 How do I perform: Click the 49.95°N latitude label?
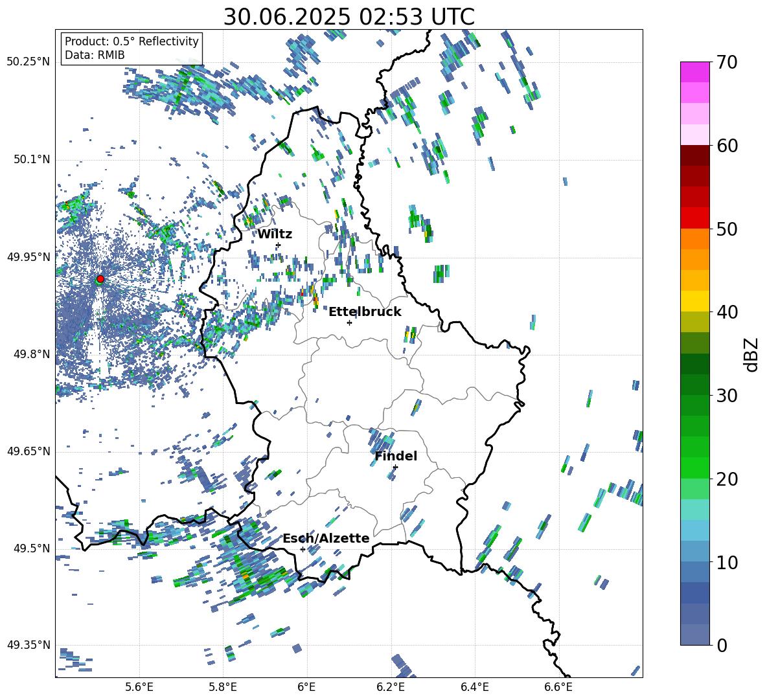pyautogui.click(x=29, y=257)
